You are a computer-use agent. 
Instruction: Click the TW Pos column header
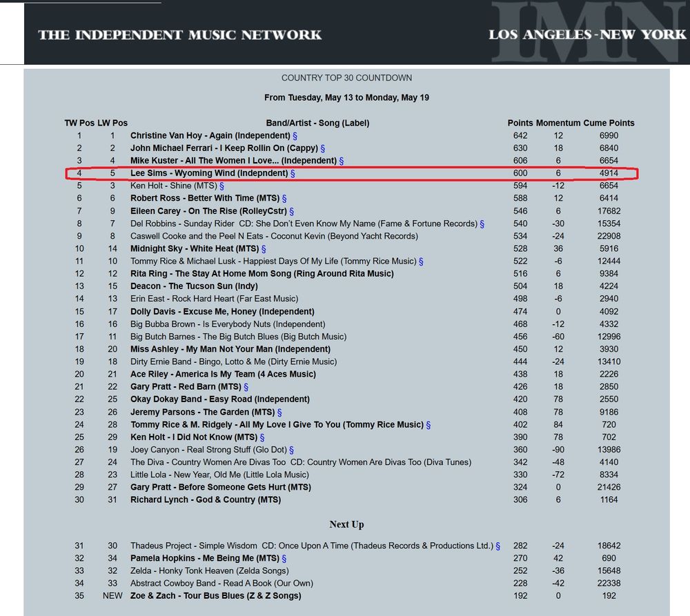pyautogui.click(x=79, y=123)
